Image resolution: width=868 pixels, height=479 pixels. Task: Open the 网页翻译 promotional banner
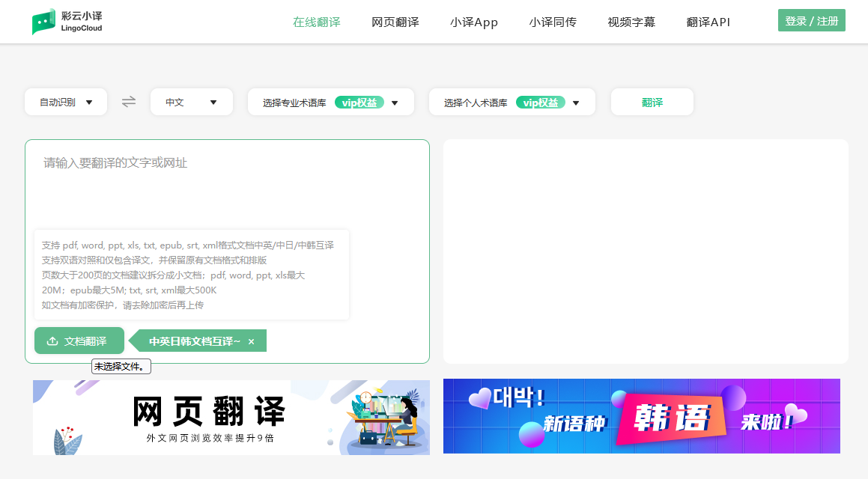point(231,417)
